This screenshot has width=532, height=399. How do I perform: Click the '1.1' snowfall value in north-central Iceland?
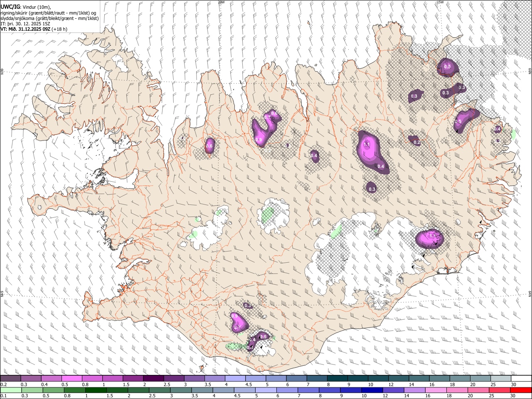(367, 144)
